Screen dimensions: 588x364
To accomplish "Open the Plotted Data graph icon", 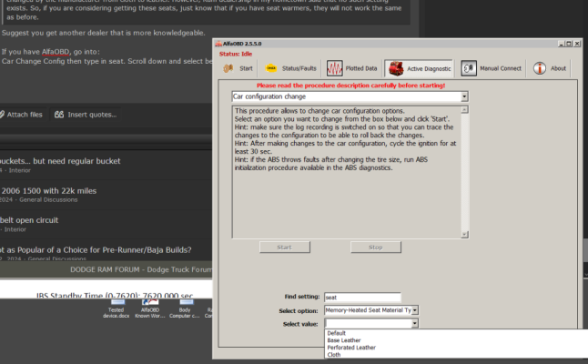I will point(334,68).
